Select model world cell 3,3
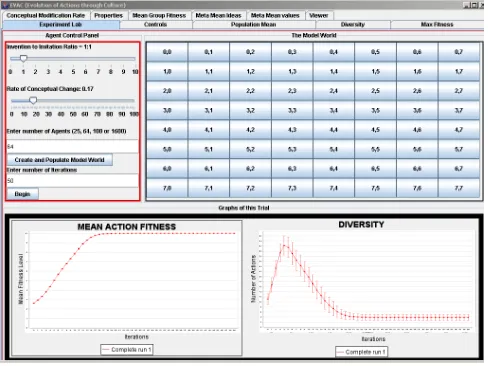The image size is (488, 366). pos(292,110)
